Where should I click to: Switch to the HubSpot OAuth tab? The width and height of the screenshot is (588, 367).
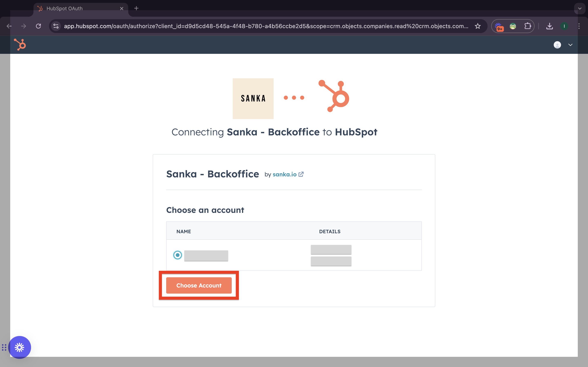(73, 9)
